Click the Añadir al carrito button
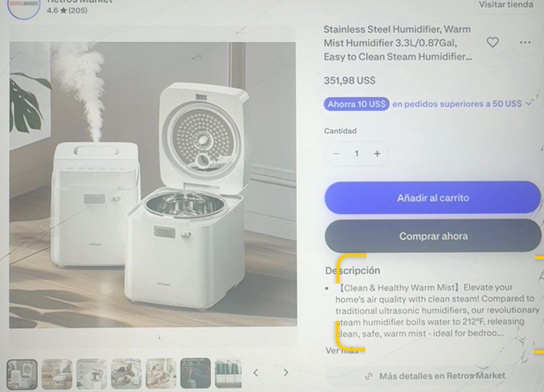Screen dimensions: 544x392 pyautogui.click(x=432, y=197)
